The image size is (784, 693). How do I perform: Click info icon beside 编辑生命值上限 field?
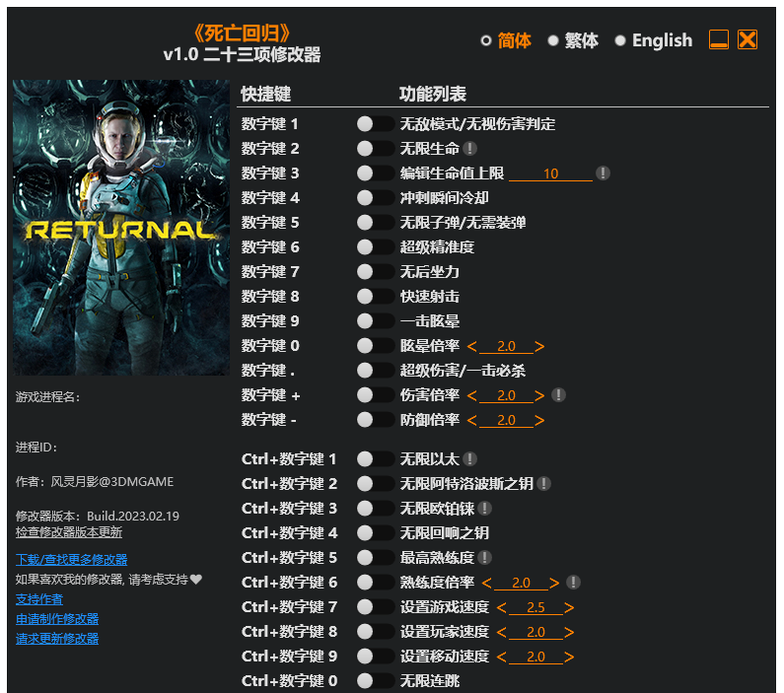point(603,173)
